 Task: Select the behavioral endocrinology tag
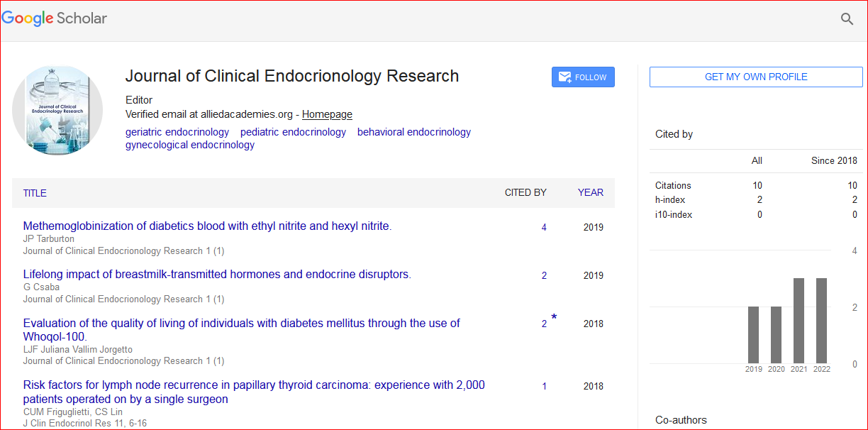[413, 132]
